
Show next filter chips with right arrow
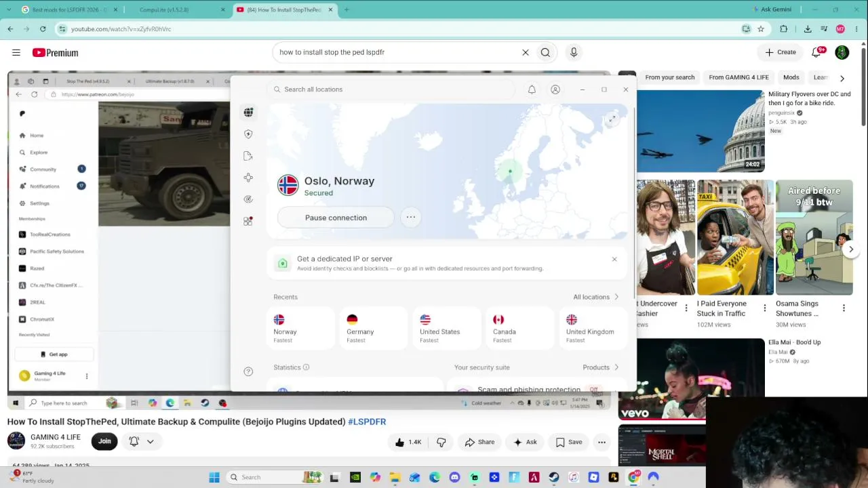(842, 78)
